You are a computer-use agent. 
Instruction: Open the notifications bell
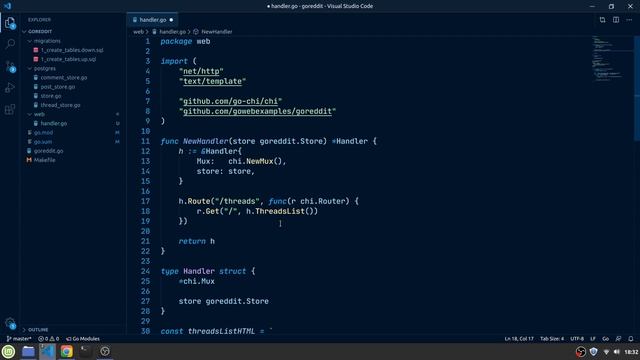coord(631,338)
